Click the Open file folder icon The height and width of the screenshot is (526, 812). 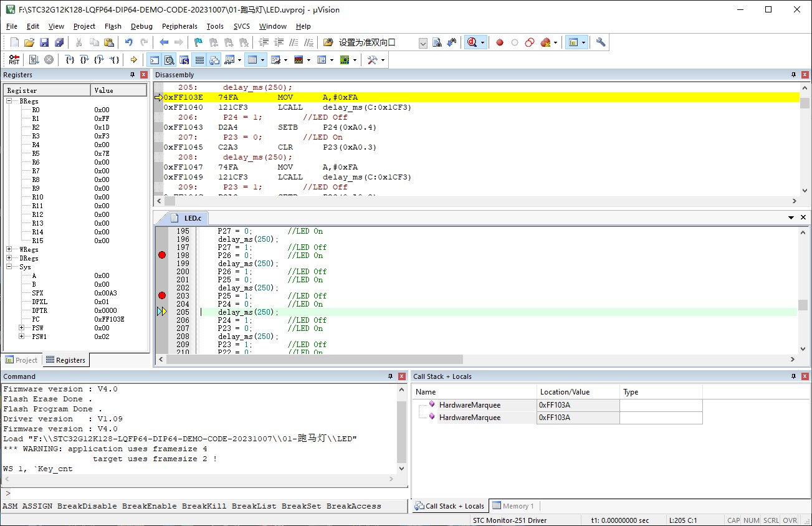tap(29, 42)
